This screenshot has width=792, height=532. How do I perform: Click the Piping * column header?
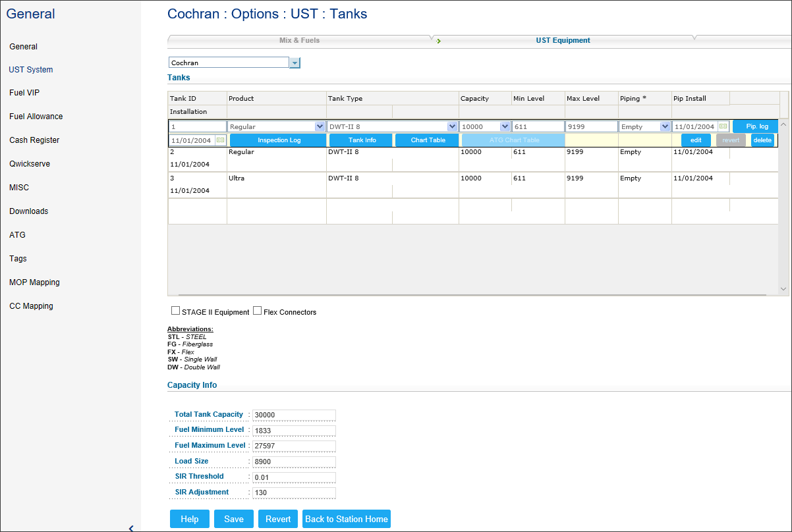coord(645,99)
